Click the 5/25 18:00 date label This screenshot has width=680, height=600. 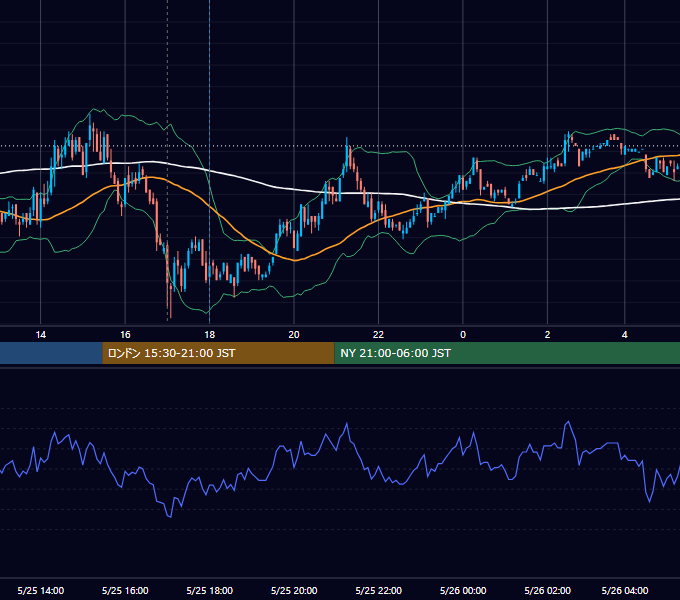coord(209,590)
